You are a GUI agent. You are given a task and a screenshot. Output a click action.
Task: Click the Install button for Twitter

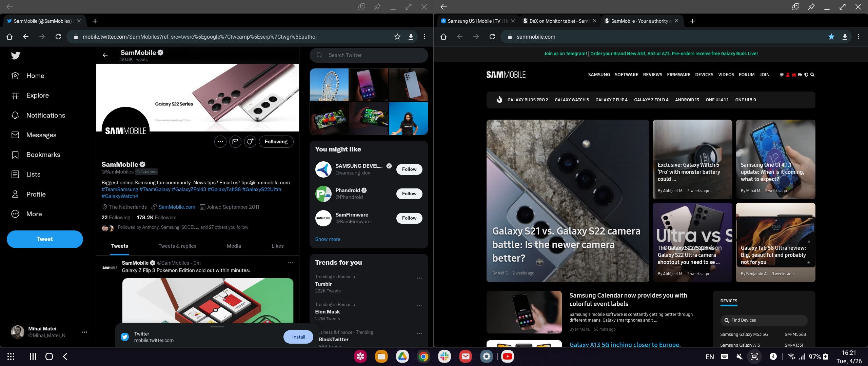tap(298, 337)
